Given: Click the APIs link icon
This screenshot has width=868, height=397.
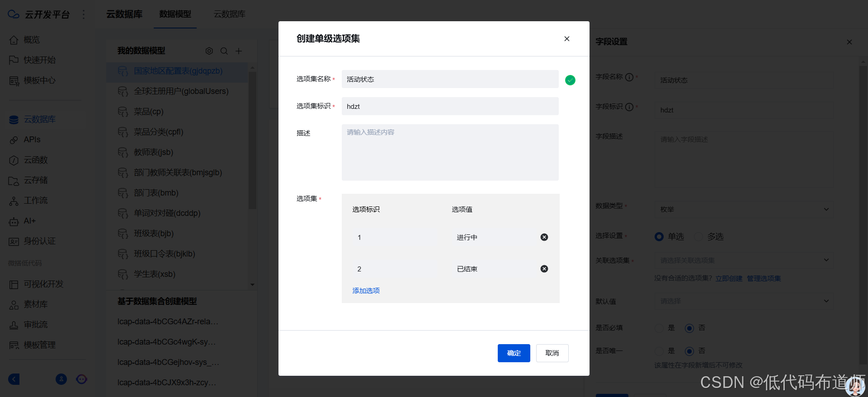Looking at the screenshot, I should (14, 140).
